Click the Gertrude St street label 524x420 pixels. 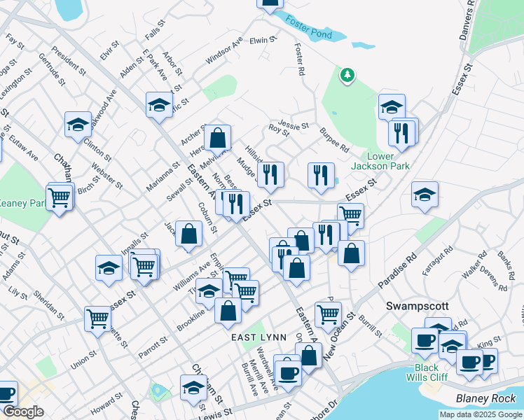(52, 69)
